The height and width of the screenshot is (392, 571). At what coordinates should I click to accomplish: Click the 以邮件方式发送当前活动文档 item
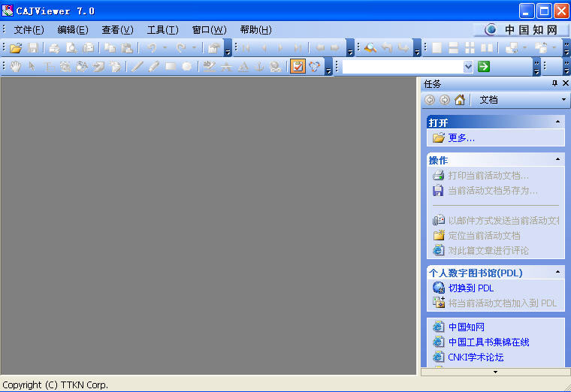[x=503, y=221]
